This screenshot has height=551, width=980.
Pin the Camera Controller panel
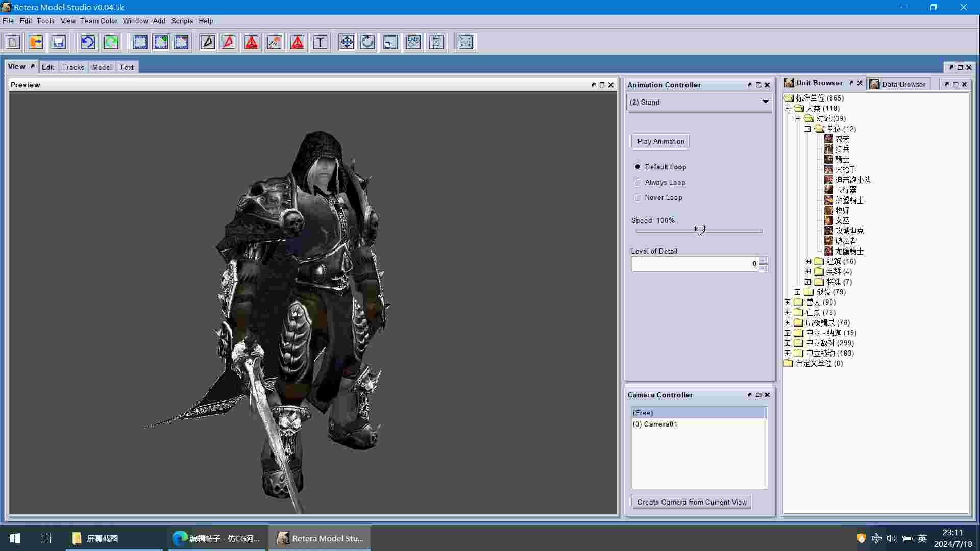(x=750, y=395)
